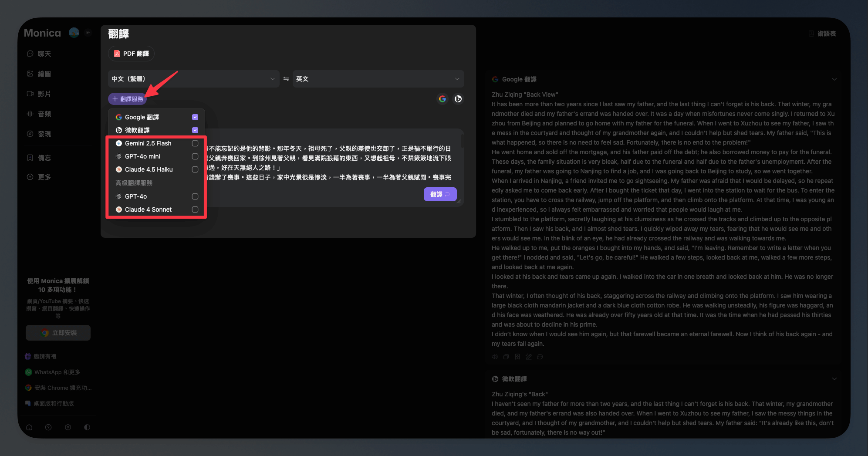
Task: Click the PDF 翻譯 button
Action: pyautogui.click(x=131, y=54)
